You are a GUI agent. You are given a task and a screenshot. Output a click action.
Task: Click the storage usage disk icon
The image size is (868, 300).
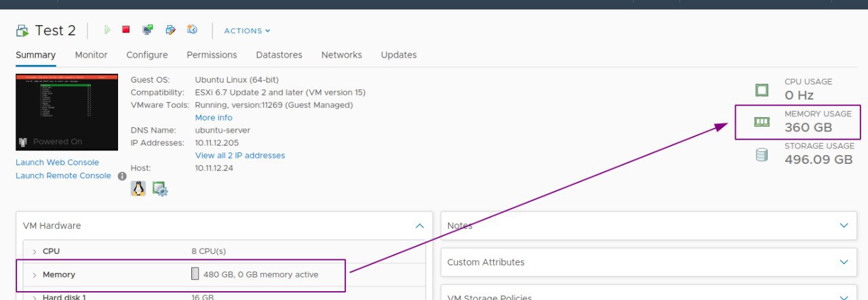(x=762, y=154)
